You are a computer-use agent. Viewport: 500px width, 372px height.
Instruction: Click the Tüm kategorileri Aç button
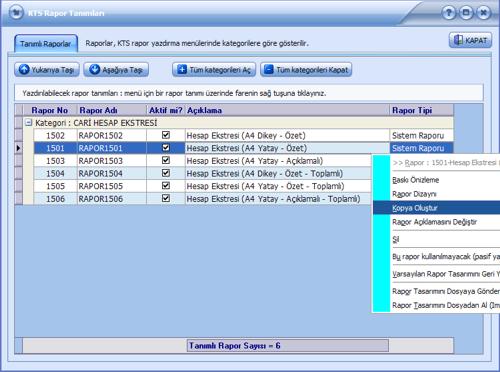(x=214, y=70)
